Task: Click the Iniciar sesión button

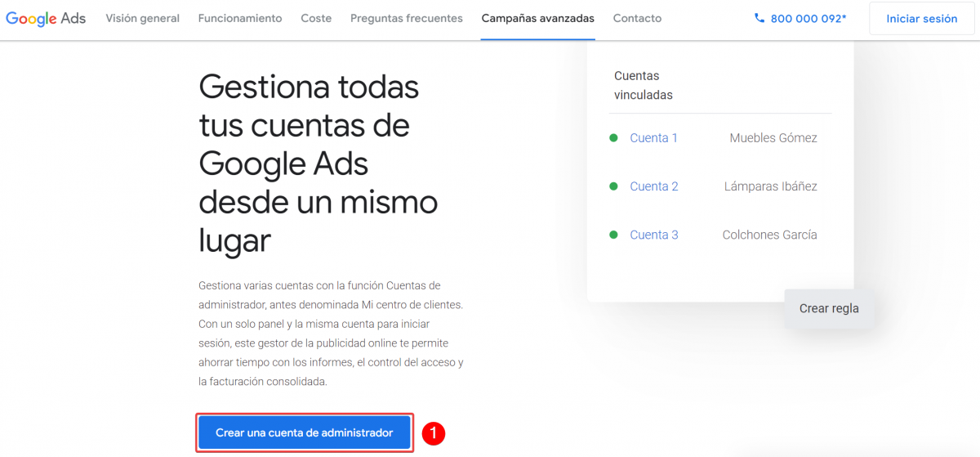Action: (x=922, y=18)
